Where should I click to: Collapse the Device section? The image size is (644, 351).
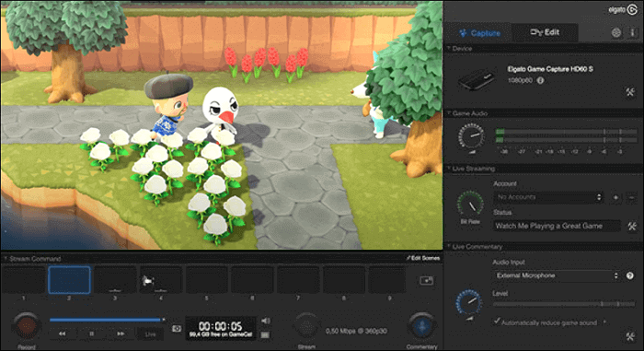tap(449, 49)
